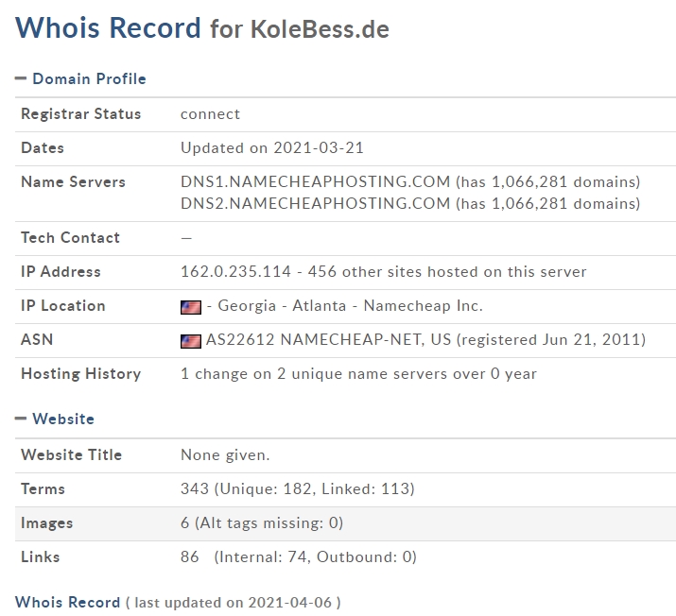Viewport: 676px width, 616px height.
Task: Click the US flag icon in IP Location
Action: [x=191, y=307]
